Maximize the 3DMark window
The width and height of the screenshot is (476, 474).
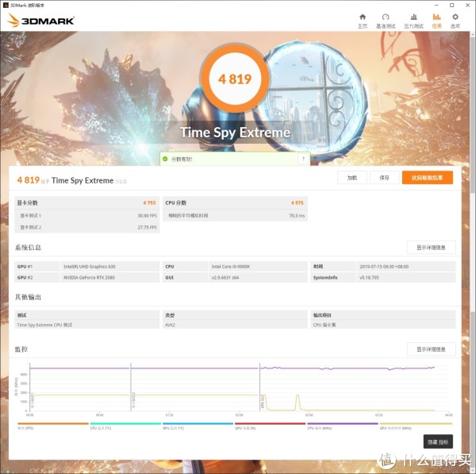[x=451, y=6]
